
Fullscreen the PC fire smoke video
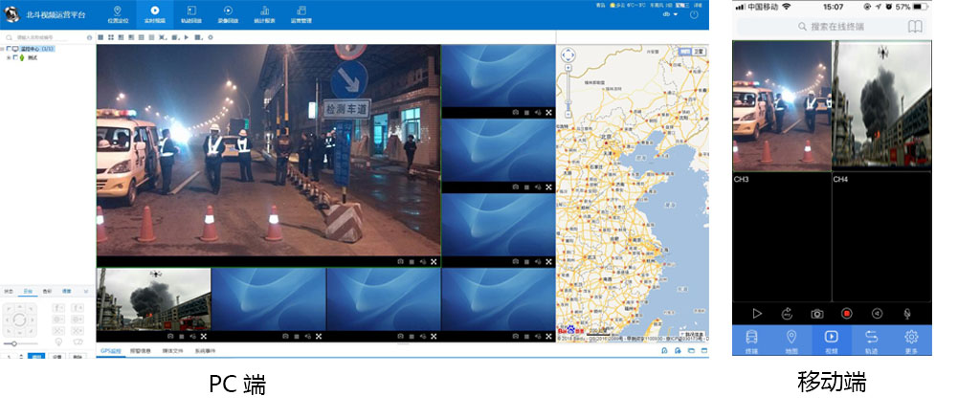point(204,336)
